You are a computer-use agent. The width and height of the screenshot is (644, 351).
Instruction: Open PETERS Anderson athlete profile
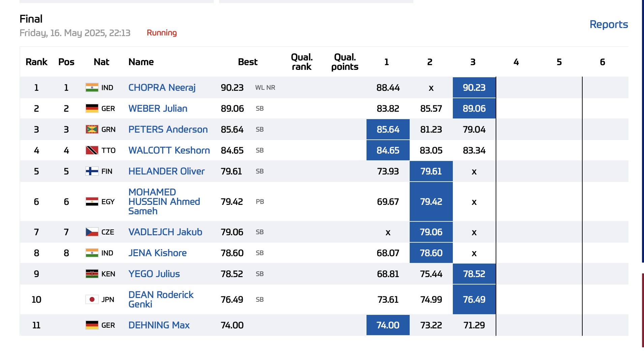(168, 130)
